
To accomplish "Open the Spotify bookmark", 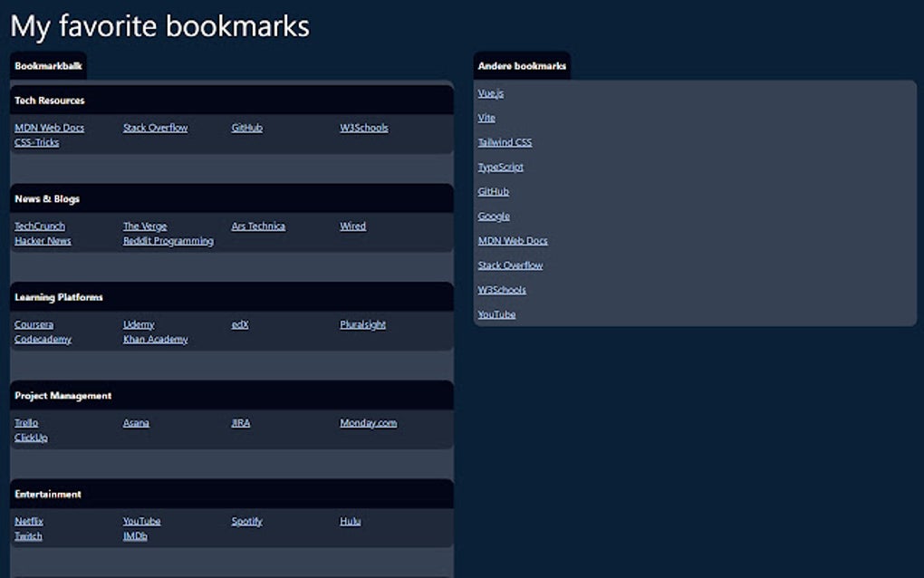I will click(x=247, y=522).
